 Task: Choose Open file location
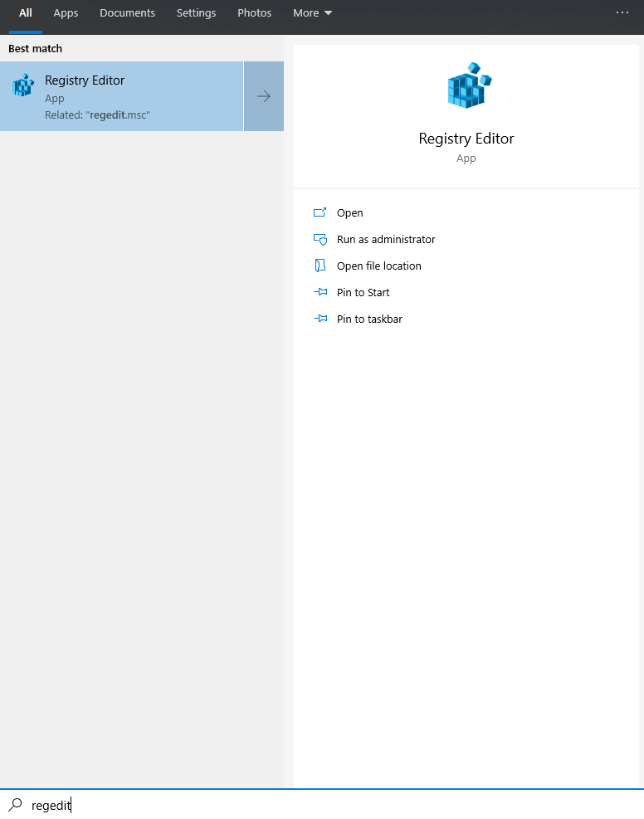click(378, 266)
